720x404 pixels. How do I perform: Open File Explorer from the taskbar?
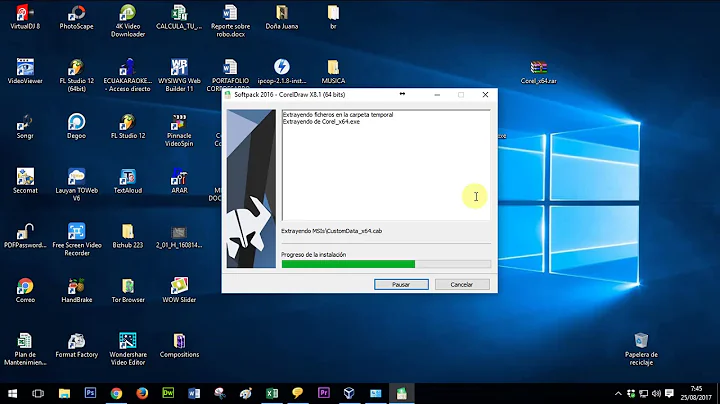[64, 393]
